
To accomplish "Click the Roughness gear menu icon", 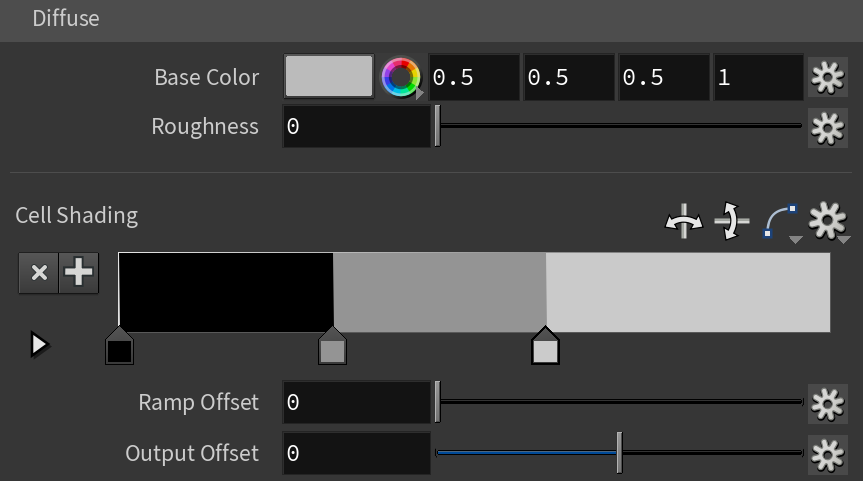I will 827,128.
